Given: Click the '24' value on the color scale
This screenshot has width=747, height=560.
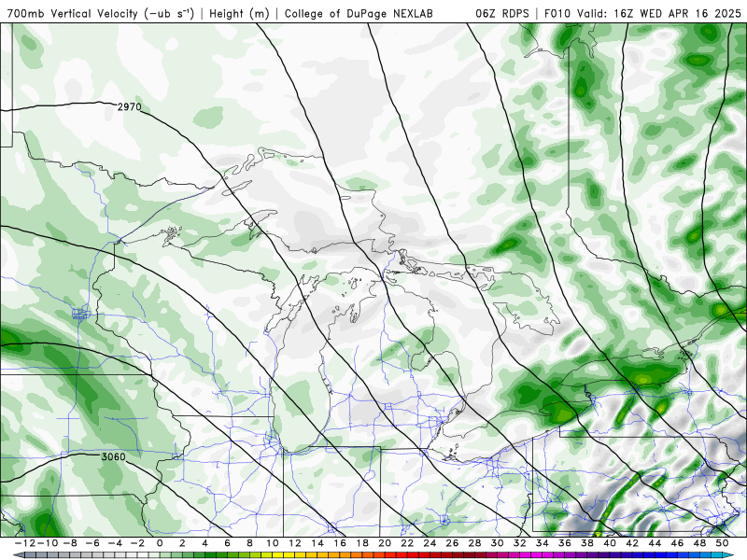Looking at the screenshot, I should [430, 543].
